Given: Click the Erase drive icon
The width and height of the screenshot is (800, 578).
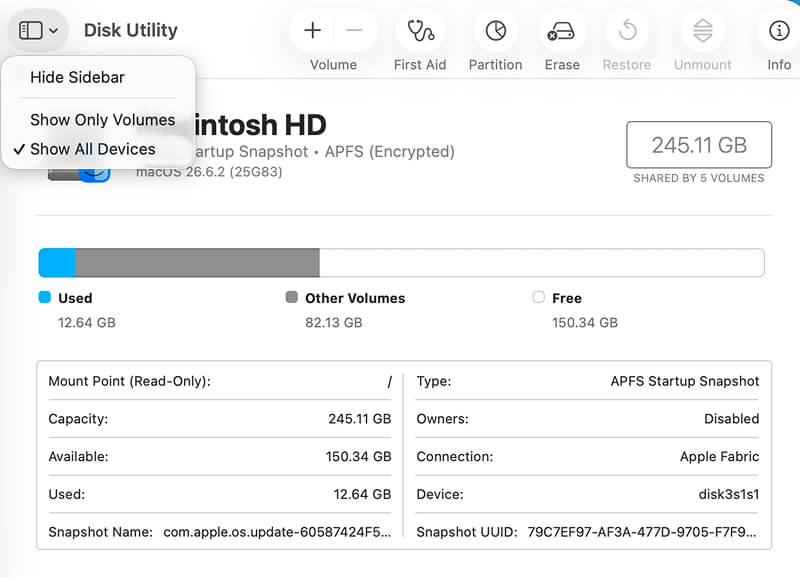Looking at the screenshot, I should [561, 31].
